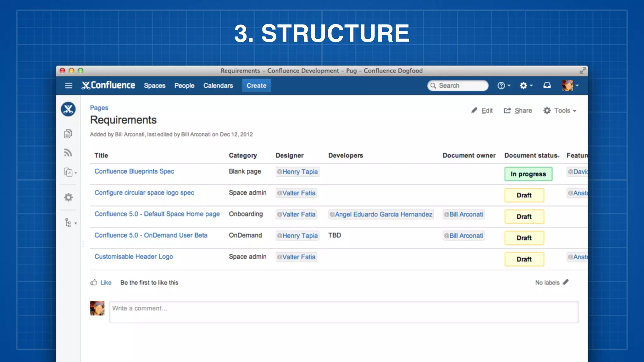Open the Tools dropdown menu
This screenshot has height=362, width=644.
point(560,111)
